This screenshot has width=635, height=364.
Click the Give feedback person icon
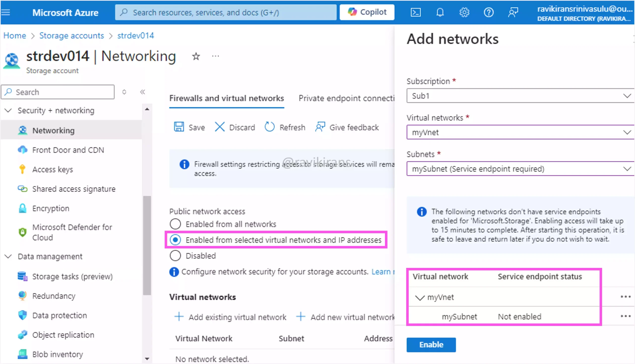pos(320,127)
